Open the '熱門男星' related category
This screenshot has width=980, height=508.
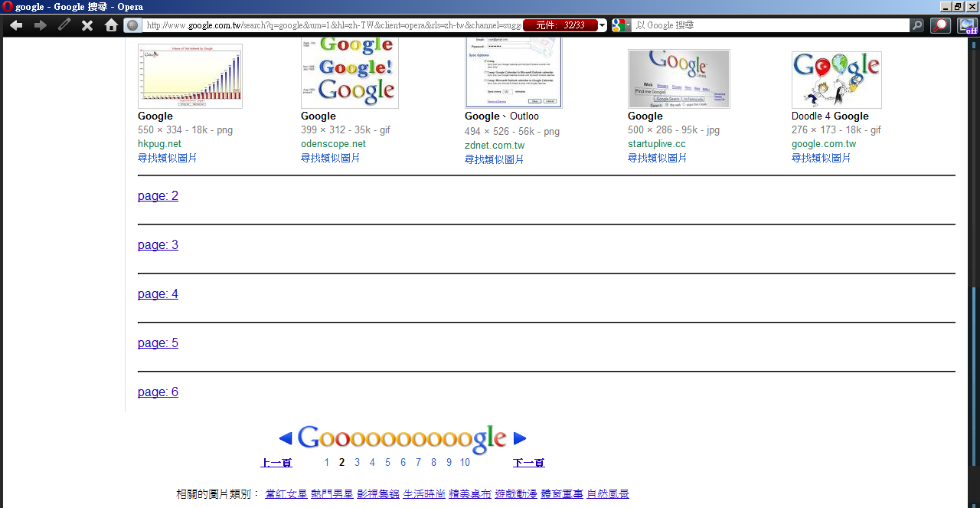tap(332, 494)
